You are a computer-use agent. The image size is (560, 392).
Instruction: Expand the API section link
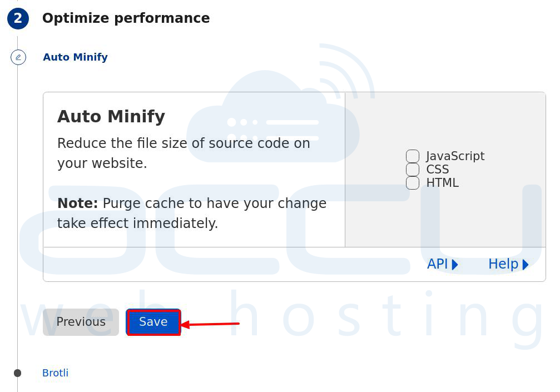(x=443, y=264)
